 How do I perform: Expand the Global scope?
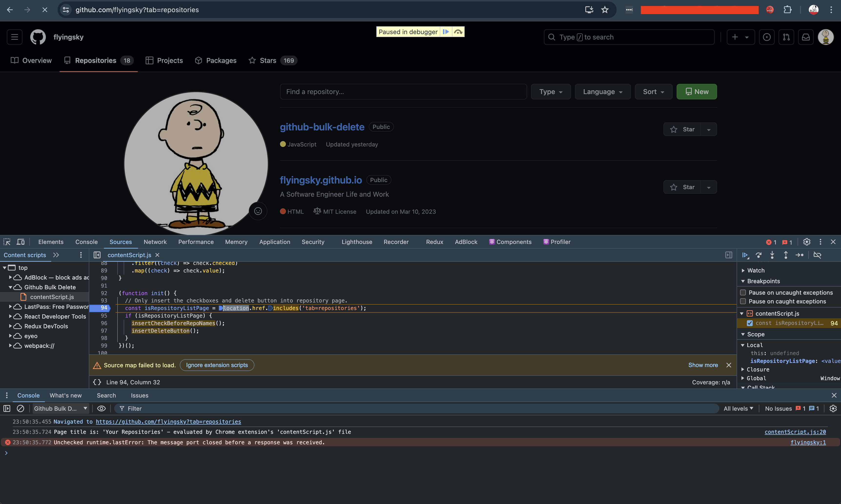742,378
